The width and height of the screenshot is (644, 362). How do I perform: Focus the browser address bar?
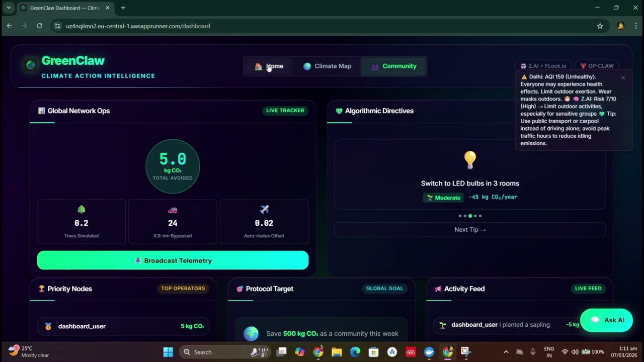point(322,26)
